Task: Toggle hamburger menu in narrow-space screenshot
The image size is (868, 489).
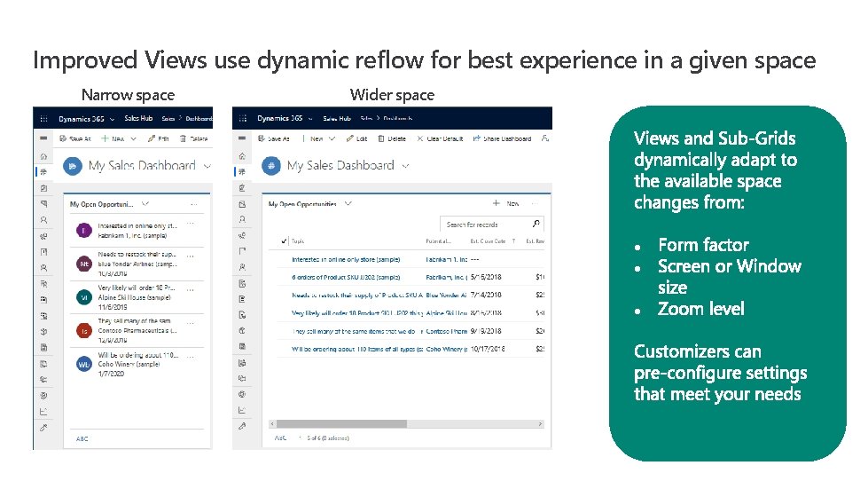Action: (43, 138)
